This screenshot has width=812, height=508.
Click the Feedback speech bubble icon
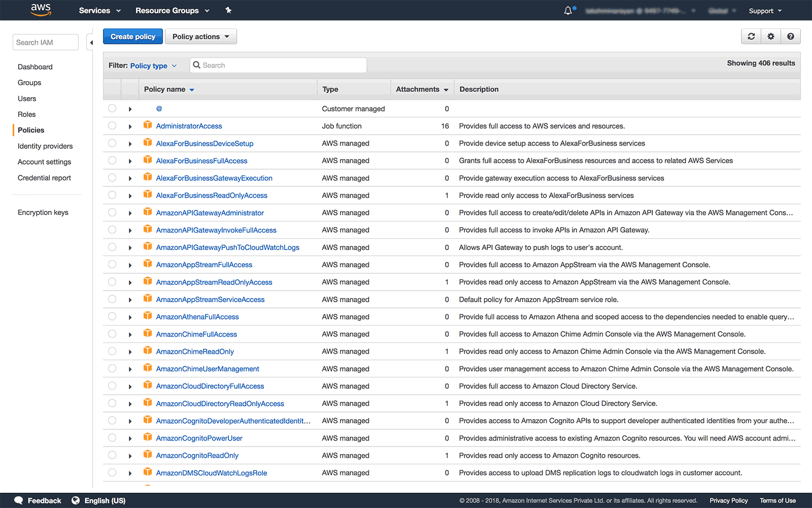(19, 500)
